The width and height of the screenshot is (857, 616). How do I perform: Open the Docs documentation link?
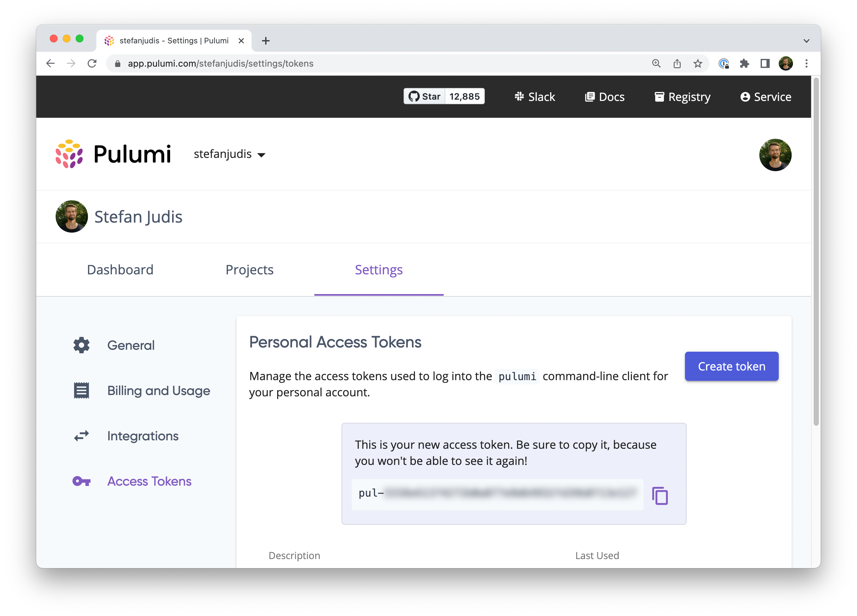click(605, 96)
